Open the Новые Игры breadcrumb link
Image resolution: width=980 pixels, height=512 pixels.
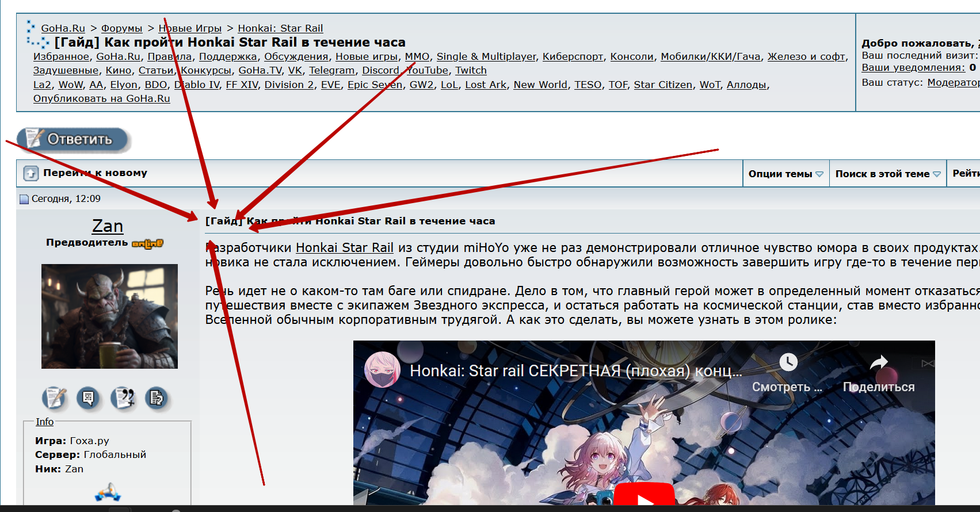pyautogui.click(x=190, y=28)
